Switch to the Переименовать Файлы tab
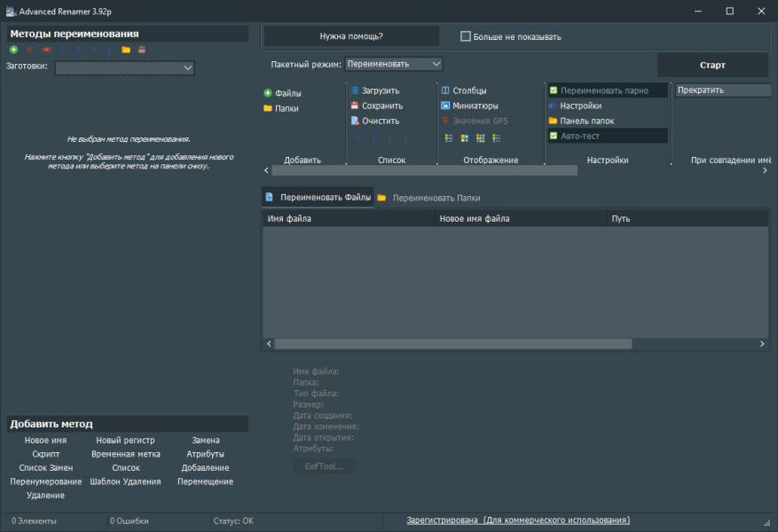This screenshot has height=532, width=778. click(x=318, y=198)
